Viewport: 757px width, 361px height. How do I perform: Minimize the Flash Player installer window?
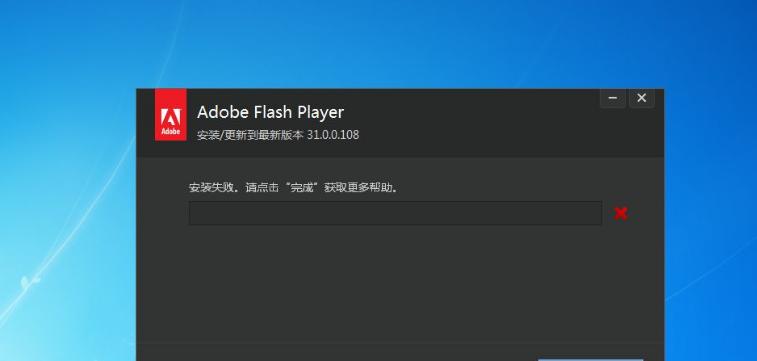(x=613, y=98)
